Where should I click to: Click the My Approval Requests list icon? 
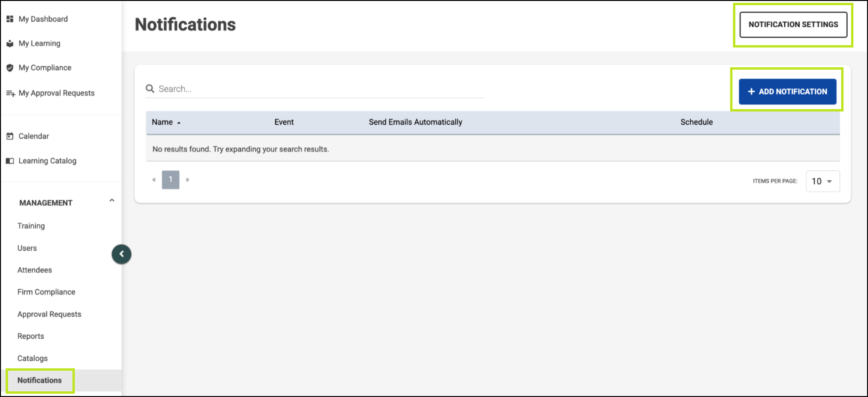click(x=10, y=93)
